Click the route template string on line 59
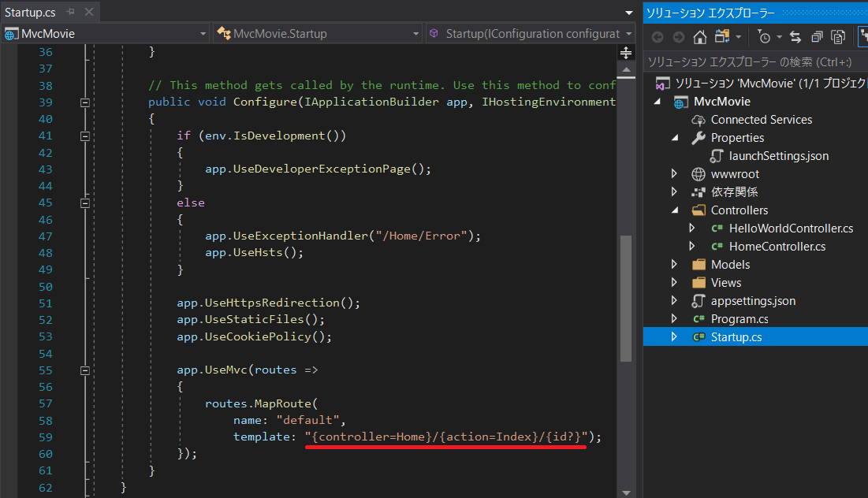 click(x=446, y=437)
